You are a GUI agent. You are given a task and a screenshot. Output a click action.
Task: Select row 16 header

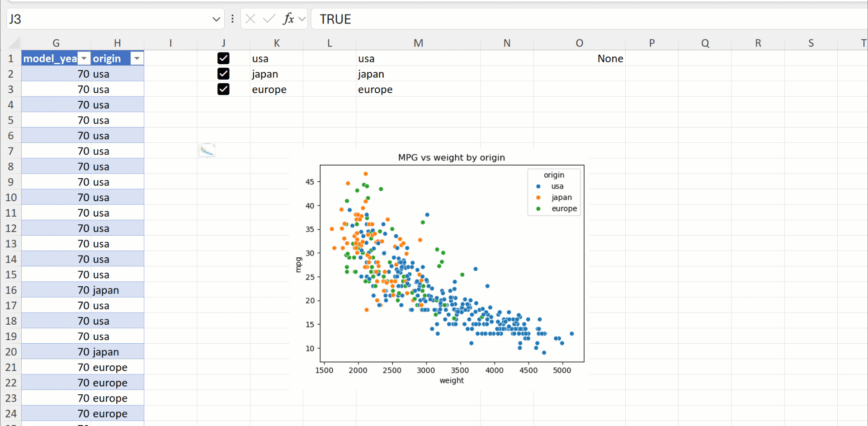(x=11, y=290)
